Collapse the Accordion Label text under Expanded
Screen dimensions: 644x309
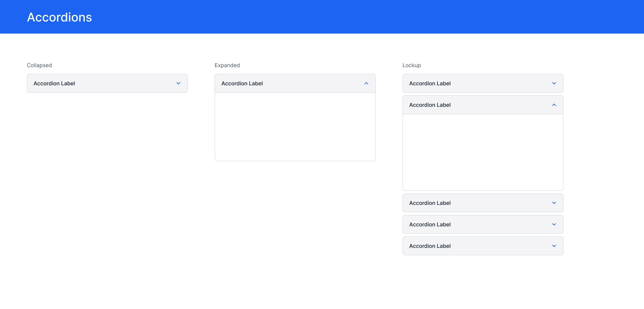coord(242,83)
